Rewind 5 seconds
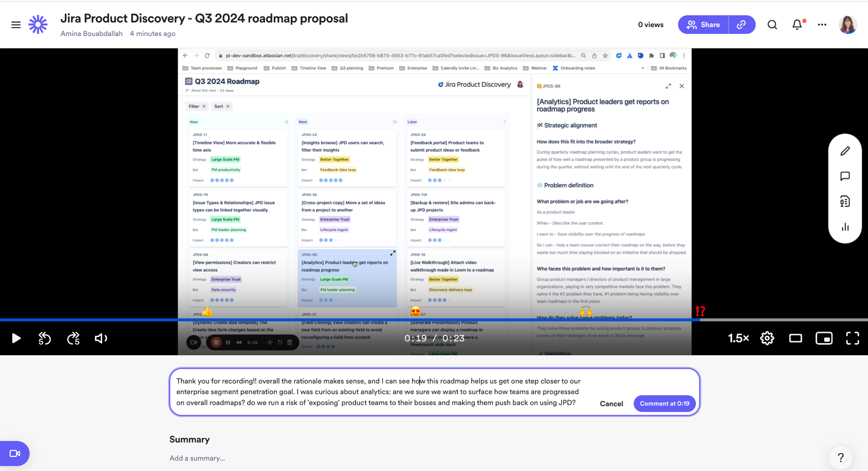Viewport: 868px width, 471px height. coord(45,338)
